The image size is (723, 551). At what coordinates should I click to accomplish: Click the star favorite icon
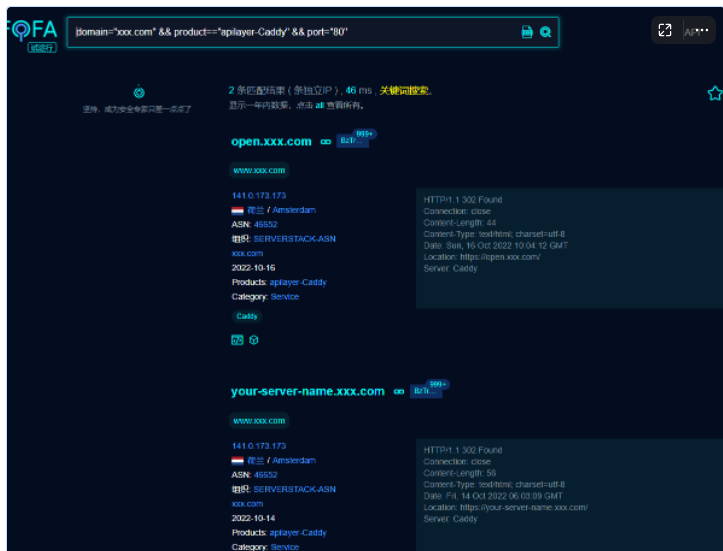click(x=715, y=93)
